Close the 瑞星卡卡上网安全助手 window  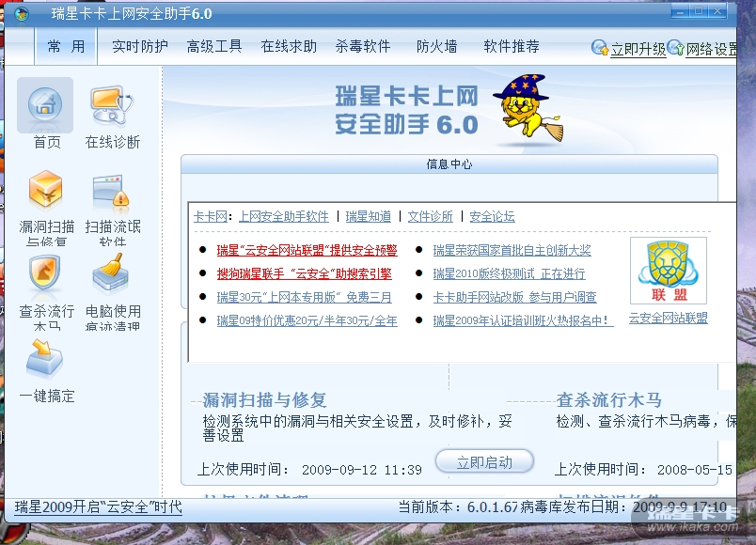717,11
